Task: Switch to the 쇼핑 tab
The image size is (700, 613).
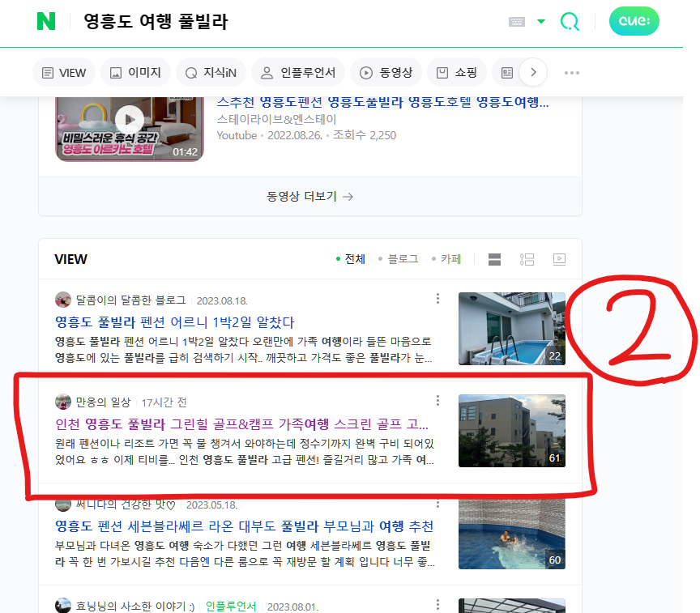Action: click(457, 73)
